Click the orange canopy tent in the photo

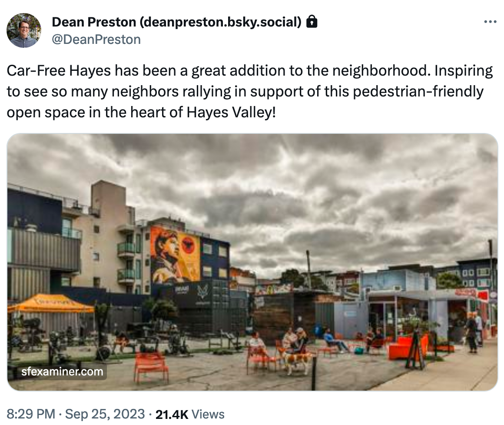[x=50, y=303]
